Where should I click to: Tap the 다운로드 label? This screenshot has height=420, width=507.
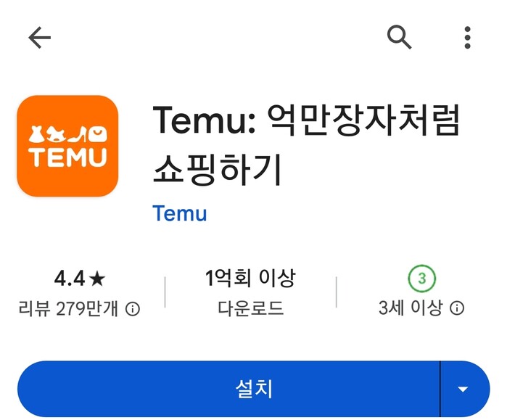250,308
